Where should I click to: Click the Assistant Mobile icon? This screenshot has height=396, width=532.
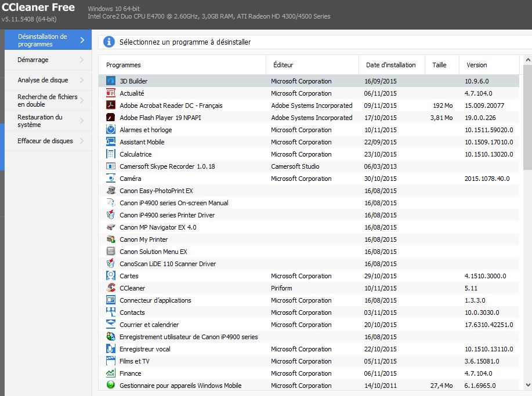[x=111, y=141]
